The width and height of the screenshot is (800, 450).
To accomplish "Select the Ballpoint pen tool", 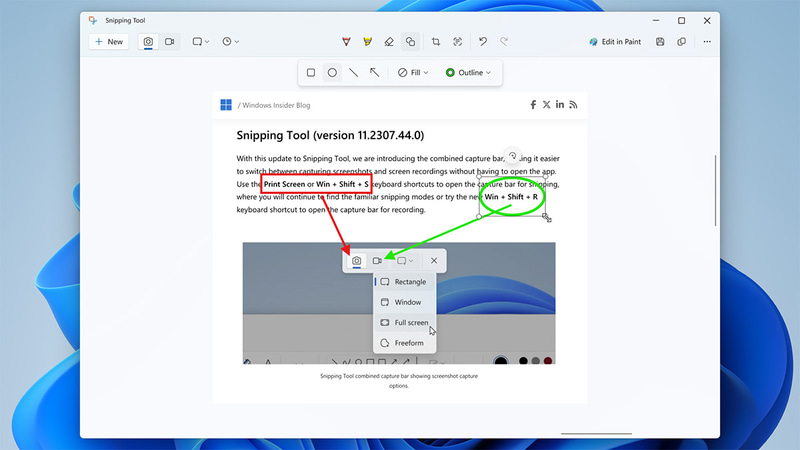I will [x=346, y=42].
